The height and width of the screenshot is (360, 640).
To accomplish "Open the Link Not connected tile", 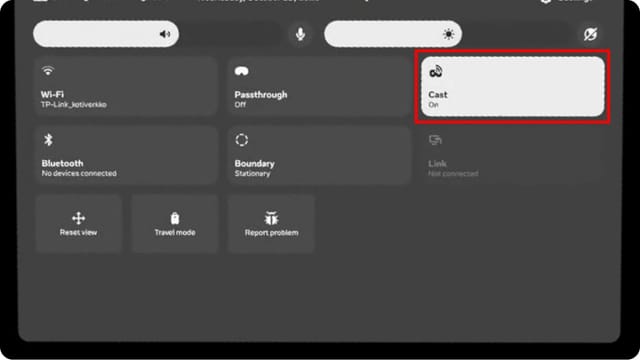I will pos(512,155).
